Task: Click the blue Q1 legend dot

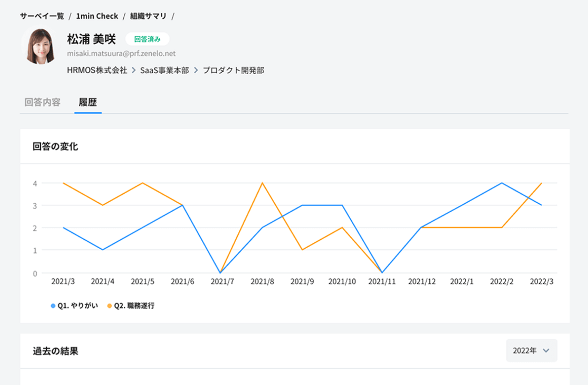Action: coord(53,306)
